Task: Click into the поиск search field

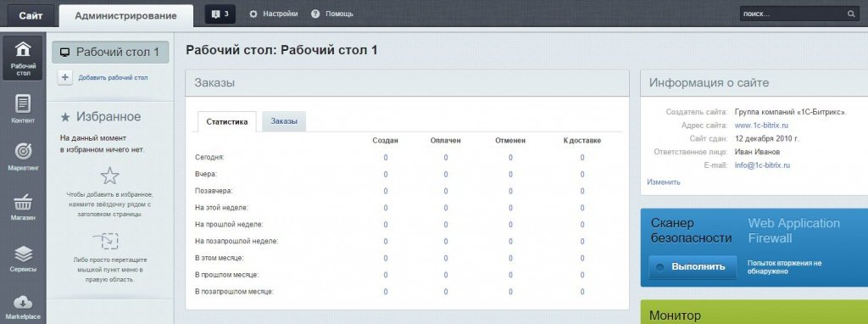Action: (792, 14)
